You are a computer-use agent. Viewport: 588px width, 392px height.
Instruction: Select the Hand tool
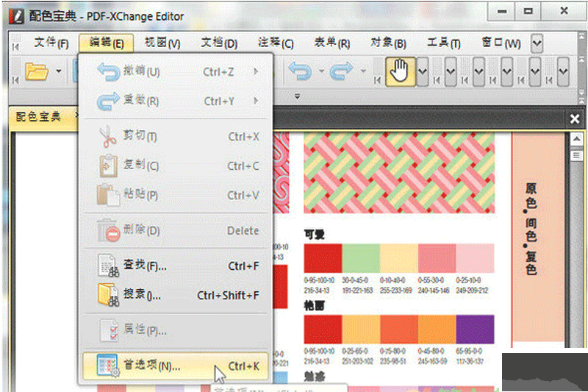(400, 71)
